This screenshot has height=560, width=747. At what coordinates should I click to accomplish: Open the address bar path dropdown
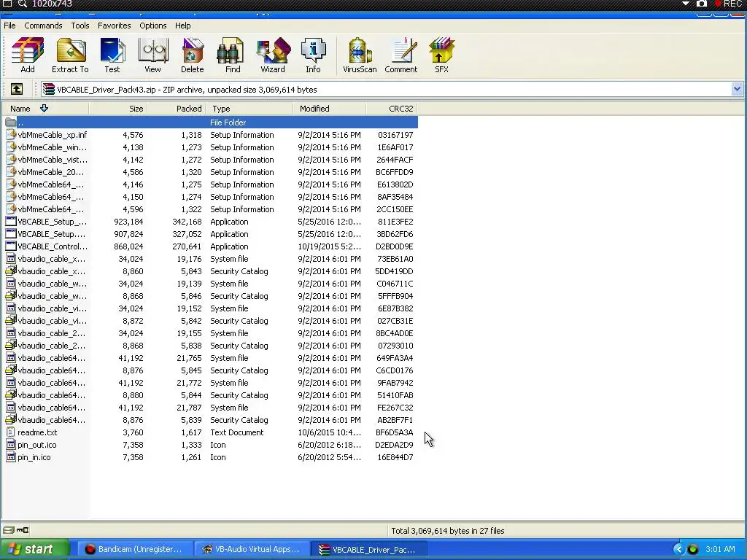click(737, 89)
